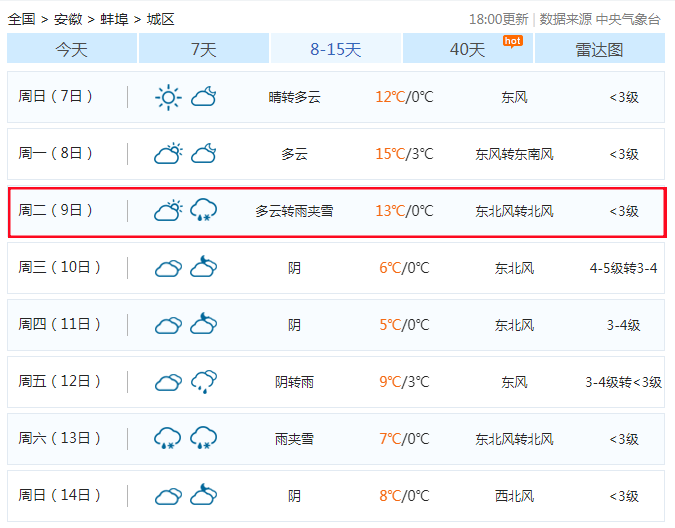Click the sleet icon for 周二 (9日)
Image resolution: width=675 pixels, height=528 pixels.
(204, 211)
